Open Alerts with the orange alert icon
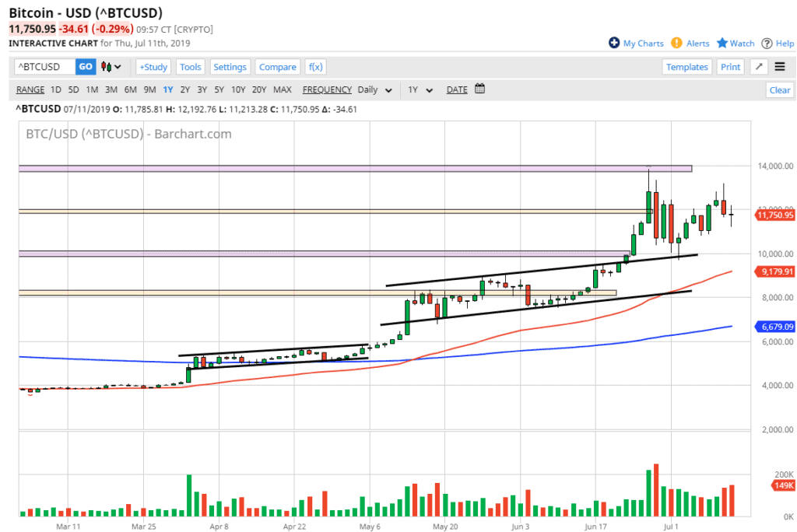 [677, 44]
